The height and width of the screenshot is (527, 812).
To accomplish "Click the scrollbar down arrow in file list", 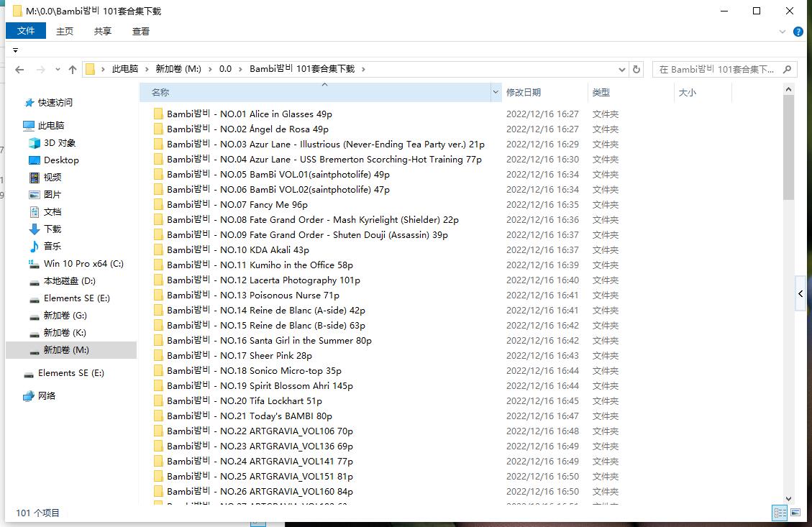I will pos(788,499).
